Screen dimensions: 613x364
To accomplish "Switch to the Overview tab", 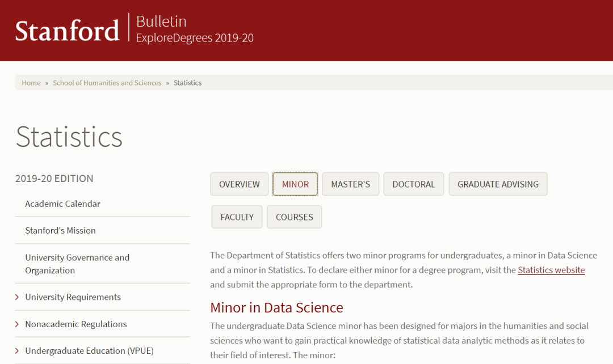I will tap(240, 184).
